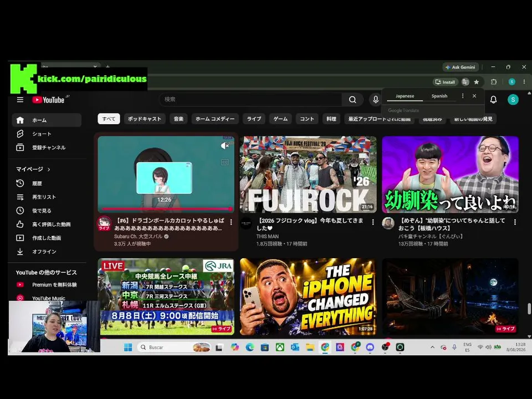Select the コント filter chip

307,119
